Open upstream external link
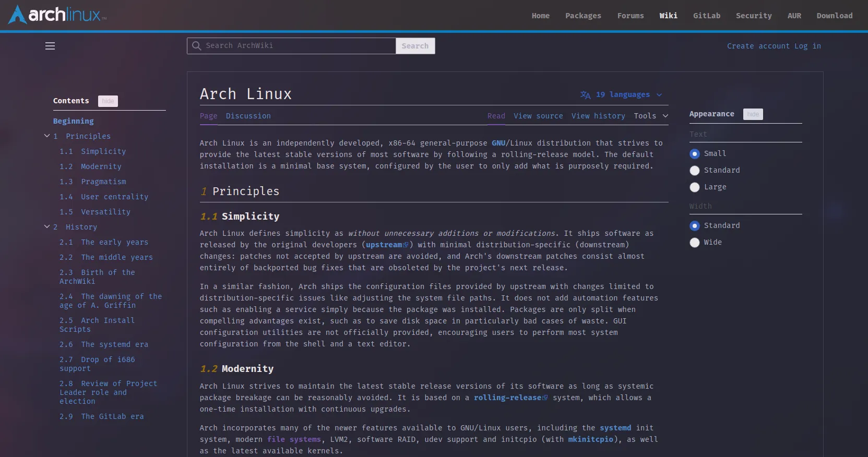The image size is (868, 457). click(x=387, y=245)
